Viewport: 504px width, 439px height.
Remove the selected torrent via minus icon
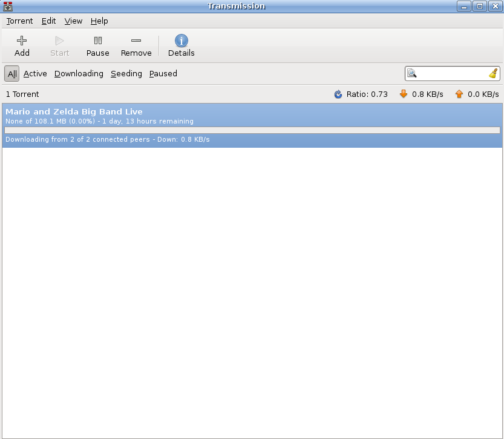coord(136,41)
